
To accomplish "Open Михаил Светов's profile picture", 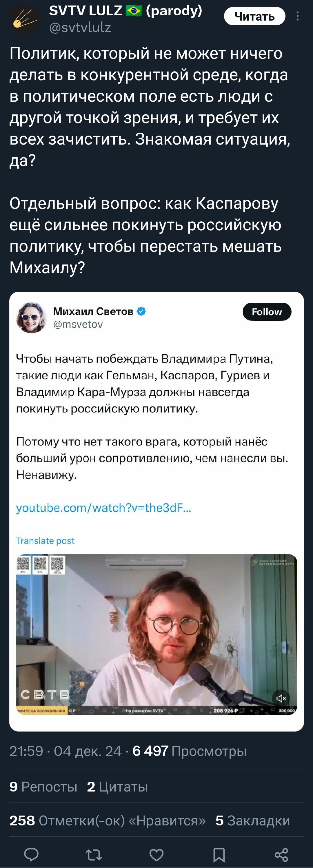I will tap(32, 318).
